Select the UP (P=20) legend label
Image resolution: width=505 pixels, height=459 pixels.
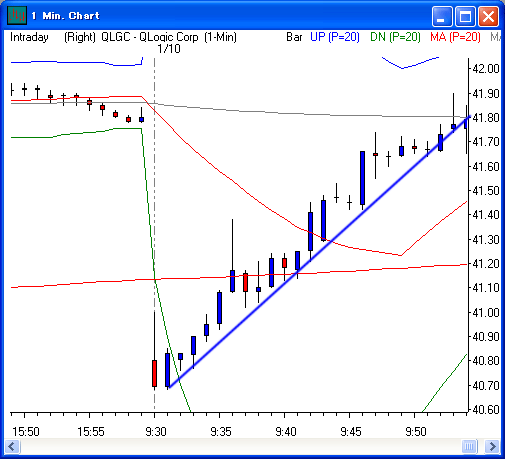(x=335, y=37)
